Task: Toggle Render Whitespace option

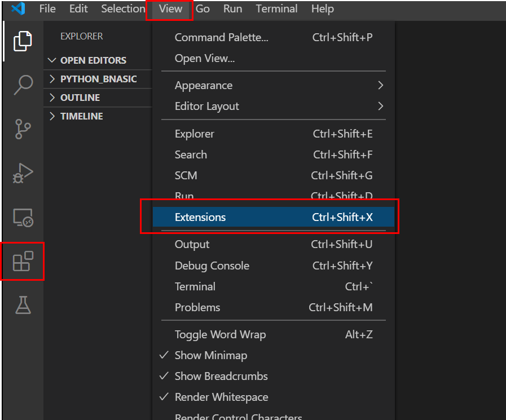Action: [221, 397]
